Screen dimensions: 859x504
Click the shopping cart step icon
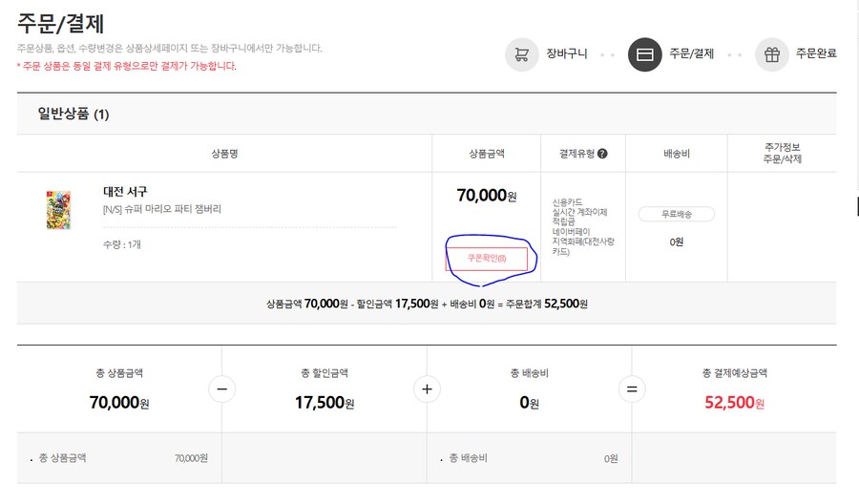(x=521, y=54)
